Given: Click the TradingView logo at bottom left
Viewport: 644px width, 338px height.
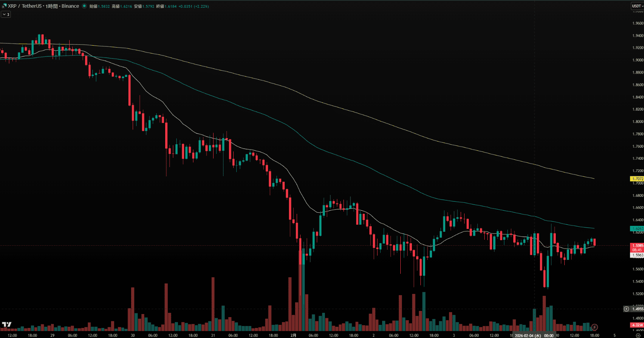Looking at the screenshot, I should point(7,324).
